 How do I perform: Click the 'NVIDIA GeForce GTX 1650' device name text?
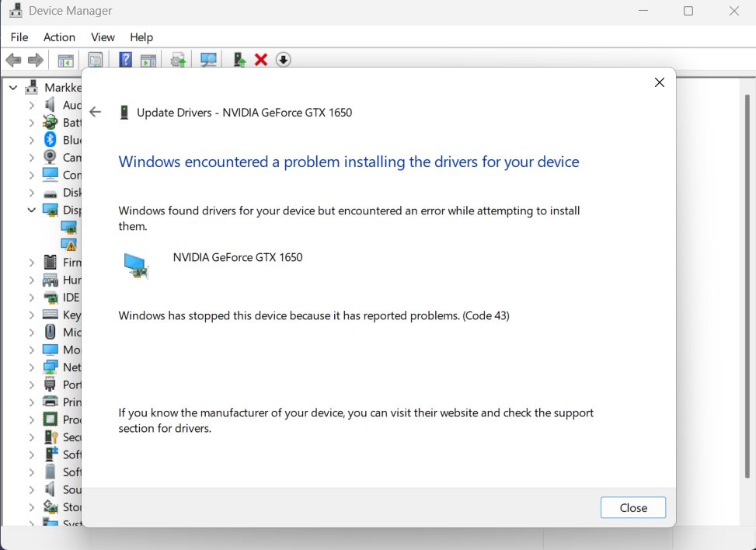click(x=238, y=257)
